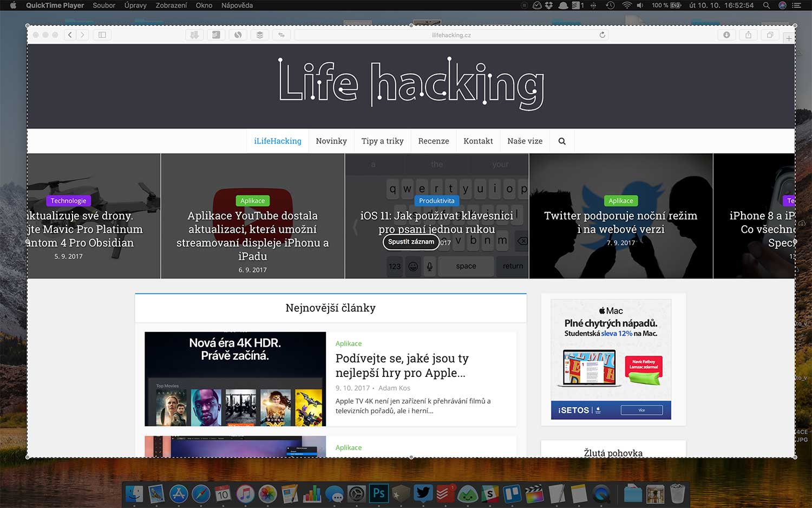
Task: Open the Recenze navigation tab
Action: pos(434,141)
